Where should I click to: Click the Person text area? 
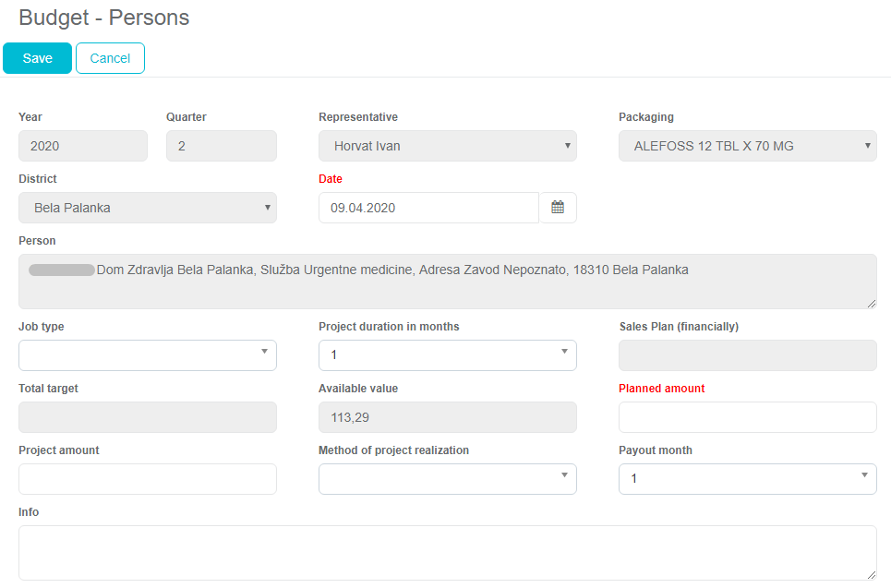447,282
